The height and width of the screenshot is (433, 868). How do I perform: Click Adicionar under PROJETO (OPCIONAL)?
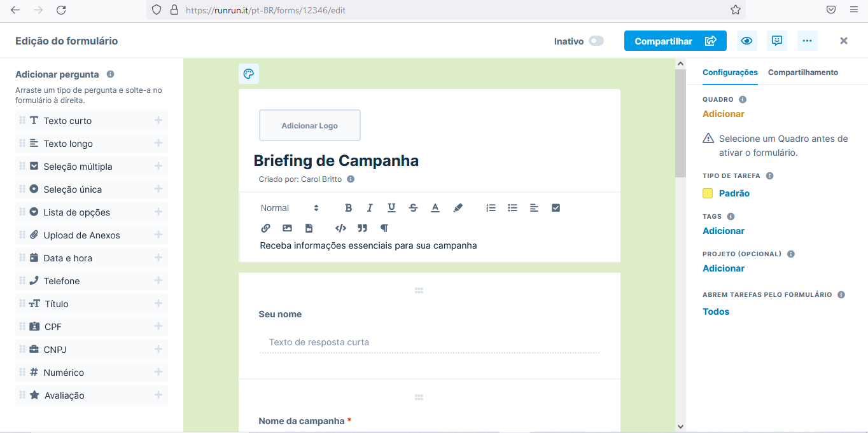tap(724, 268)
